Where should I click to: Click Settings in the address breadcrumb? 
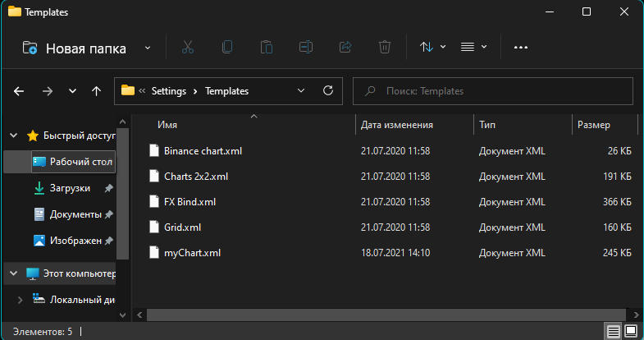(169, 91)
